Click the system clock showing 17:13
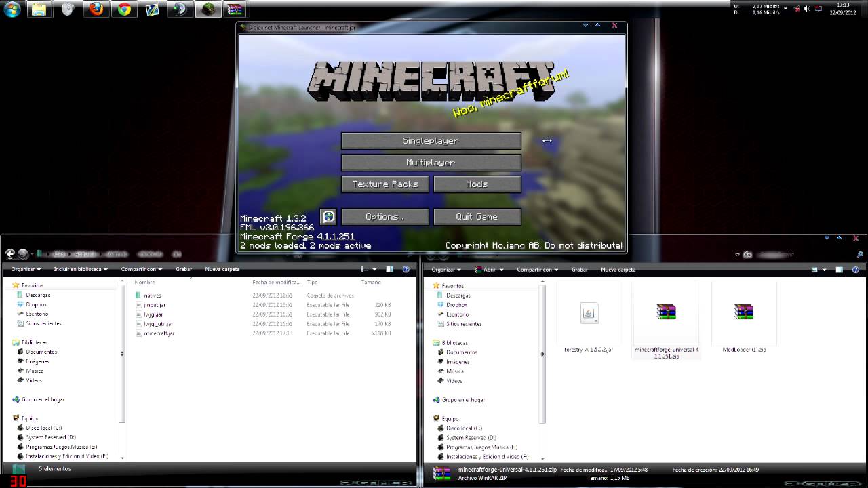The width and height of the screenshot is (868, 488). 844,5
